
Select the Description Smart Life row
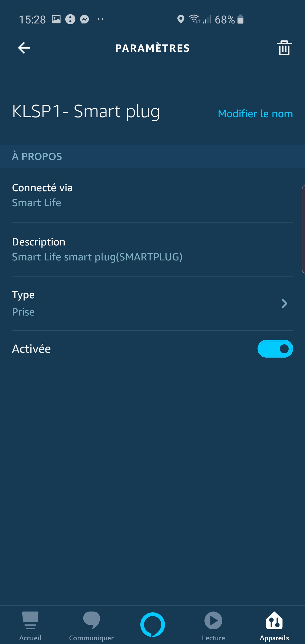click(x=152, y=249)
